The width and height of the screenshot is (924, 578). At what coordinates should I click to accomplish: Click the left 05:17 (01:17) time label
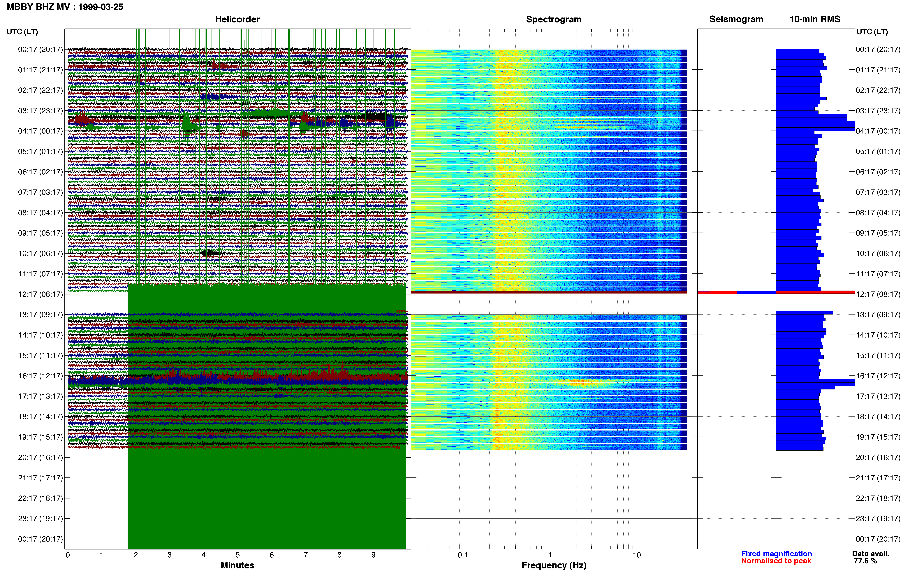click(41, 151)
